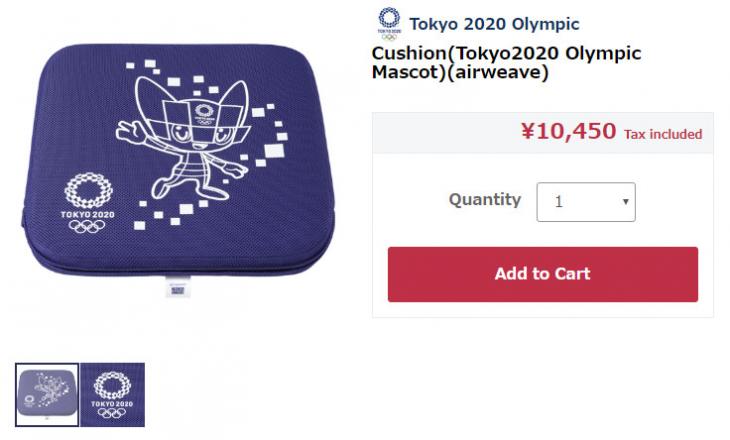The height and width of the screenshot is (440, 730).
Task: Click the Olympic rings inside second thumbnail
Action: (x=112, y=413)
